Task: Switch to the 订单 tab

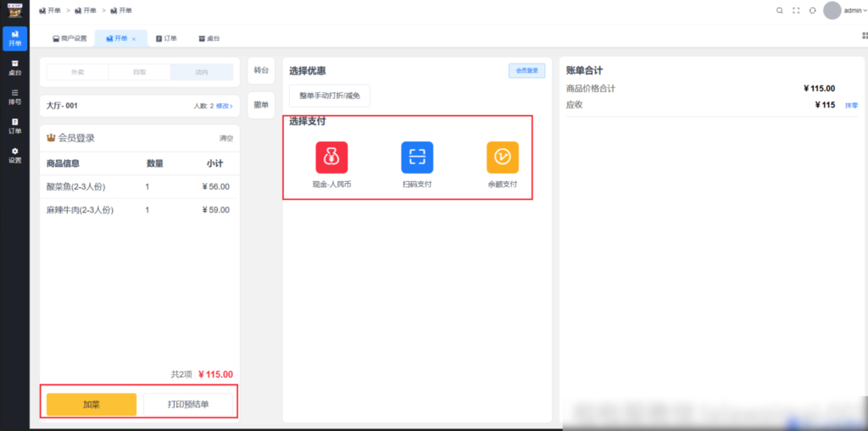Action: (x=166, y=39)
